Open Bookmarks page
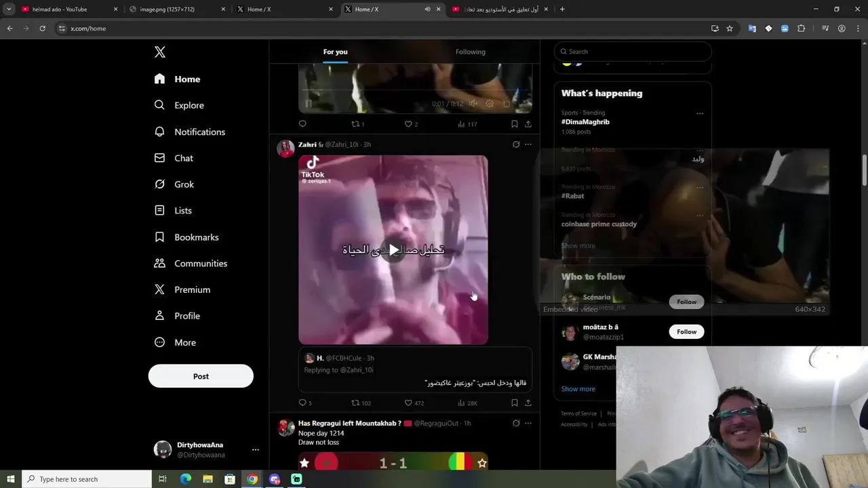The width and height of the screenshot is (868, 488). coord(186,237)
